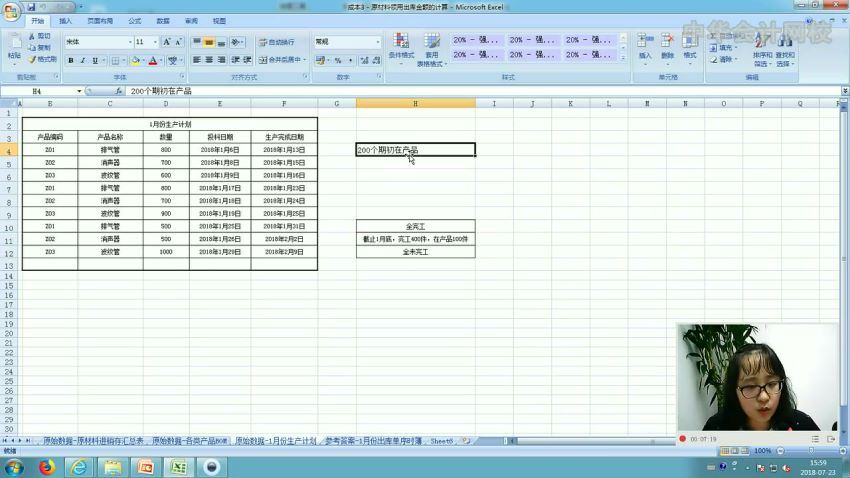
Task: Open Find and Select (查找和选择)
Action: point(784,50)
